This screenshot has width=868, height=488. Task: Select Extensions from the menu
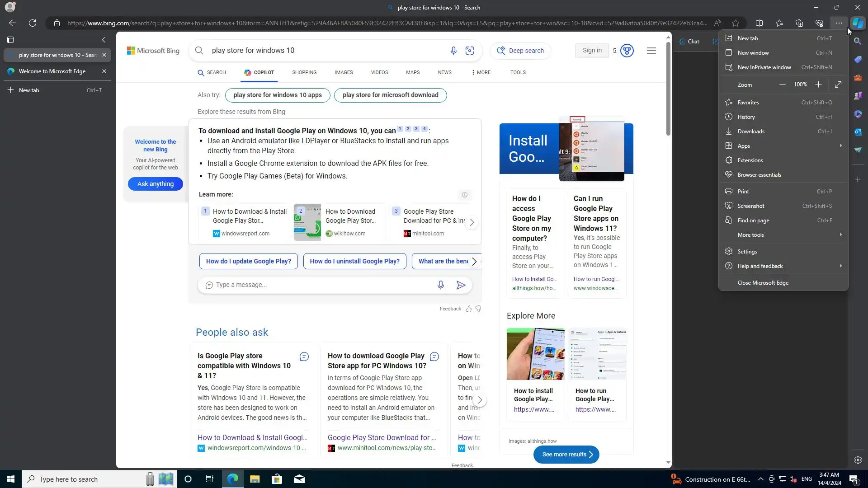point(750,160)
